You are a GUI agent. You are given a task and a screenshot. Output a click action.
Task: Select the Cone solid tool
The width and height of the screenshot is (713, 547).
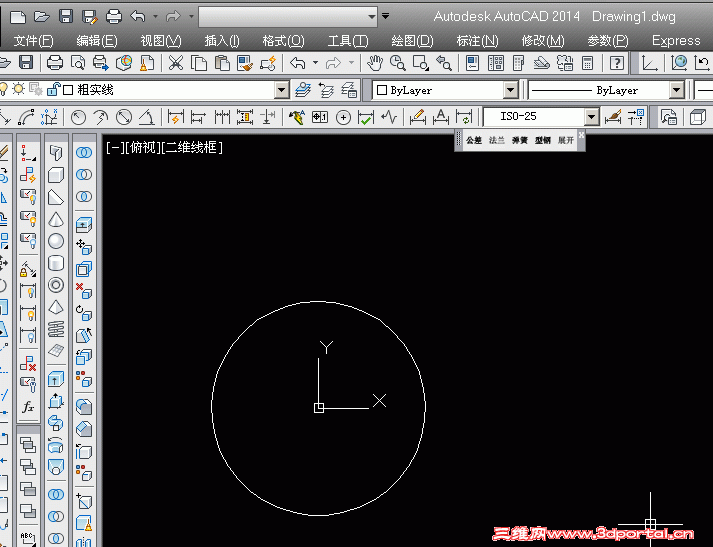point(56,219)
